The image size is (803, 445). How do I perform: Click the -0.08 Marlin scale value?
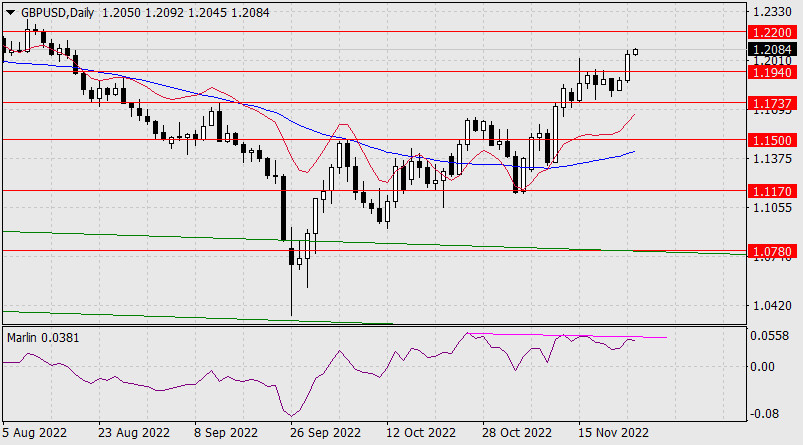tap(763, 413)
